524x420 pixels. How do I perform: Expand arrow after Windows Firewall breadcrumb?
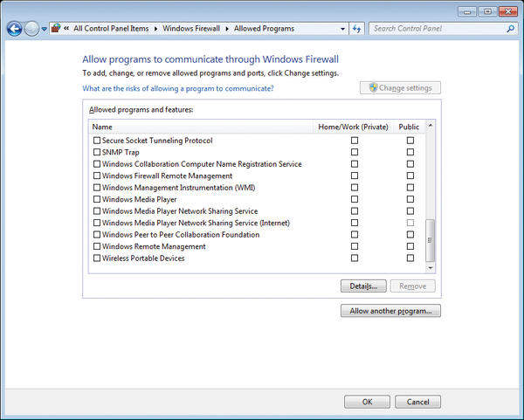point(227,29)
